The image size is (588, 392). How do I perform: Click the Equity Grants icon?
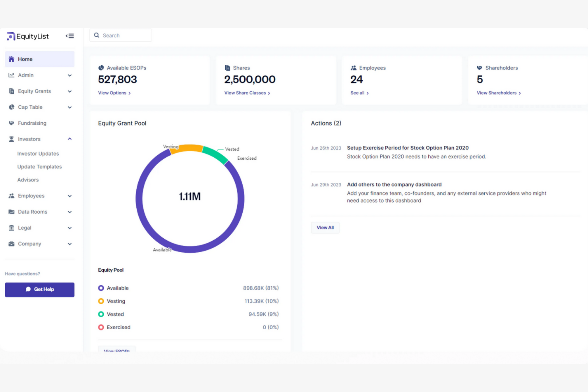[12, 91]
